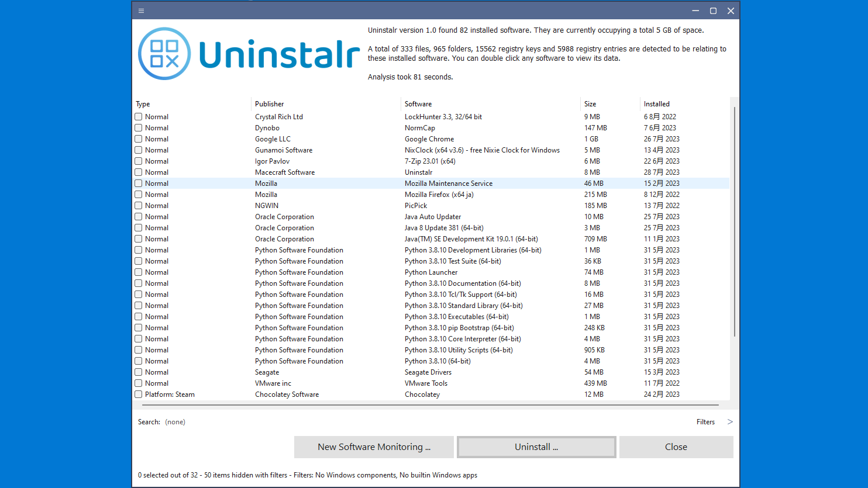Check the Chocolatey row checkbox
This screenshot has width=868, height=488.
coord(139,394)
